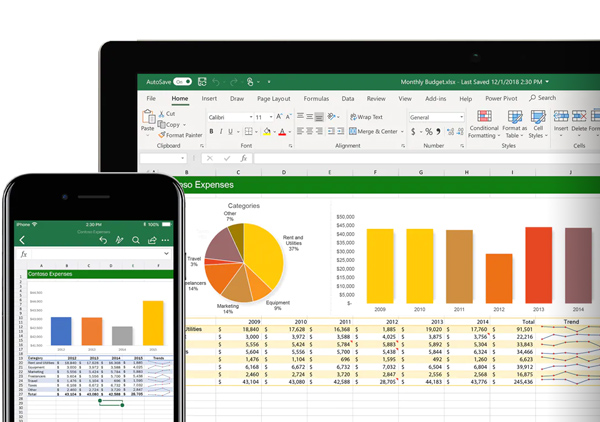This screenshot has height=422, width=600.
Task: Toggle Italic formatting
Action: [x=221, y=132]
